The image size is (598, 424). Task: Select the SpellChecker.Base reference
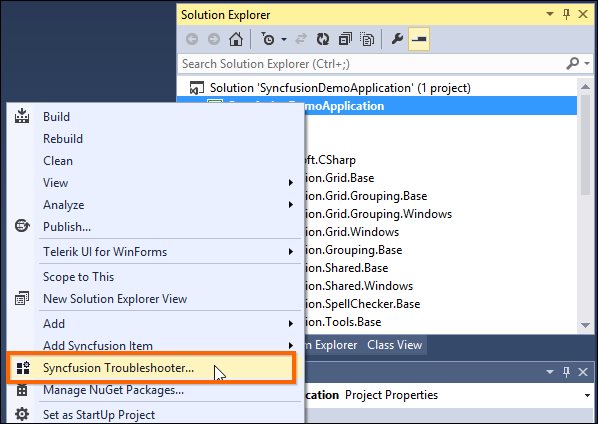(363, 304)
